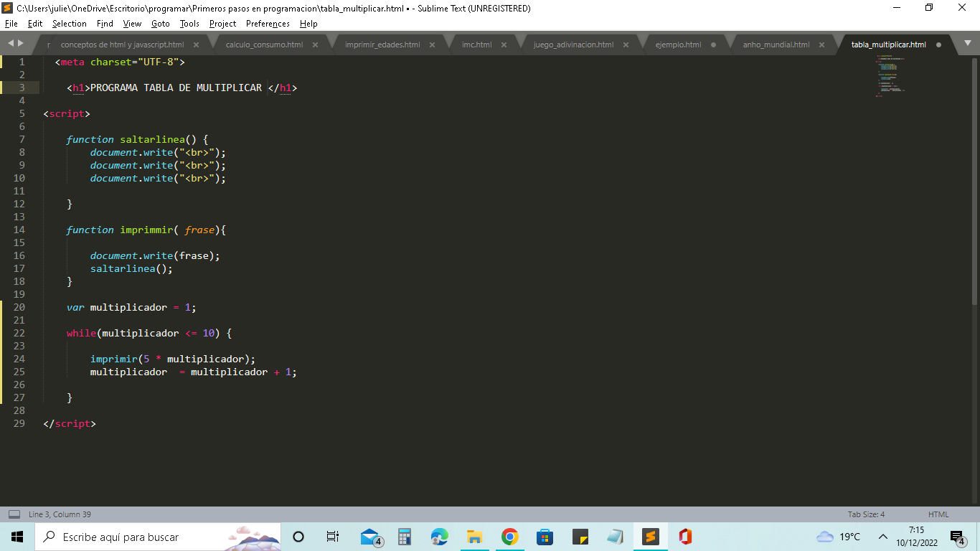
Task: Click the closing script tag on line 29
Action: coord(70,423)
